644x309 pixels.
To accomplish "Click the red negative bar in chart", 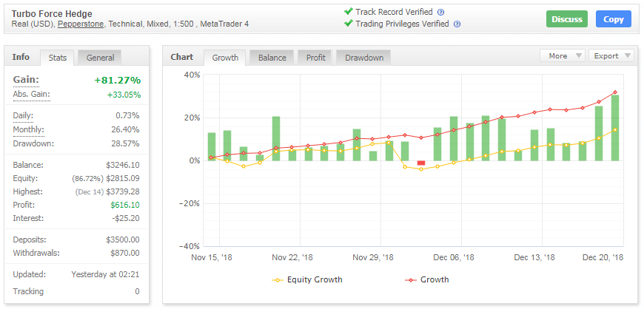I will coord(421,163).
